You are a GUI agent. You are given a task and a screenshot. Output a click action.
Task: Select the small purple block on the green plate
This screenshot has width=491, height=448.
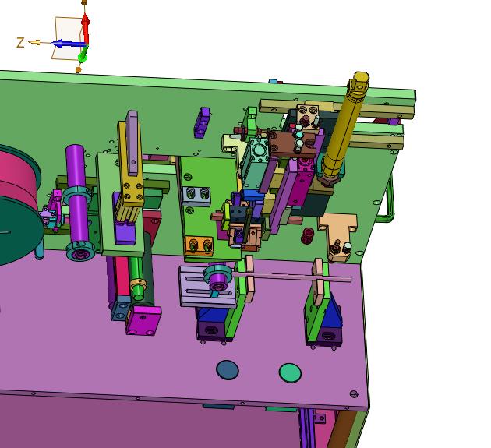point(202,122)
